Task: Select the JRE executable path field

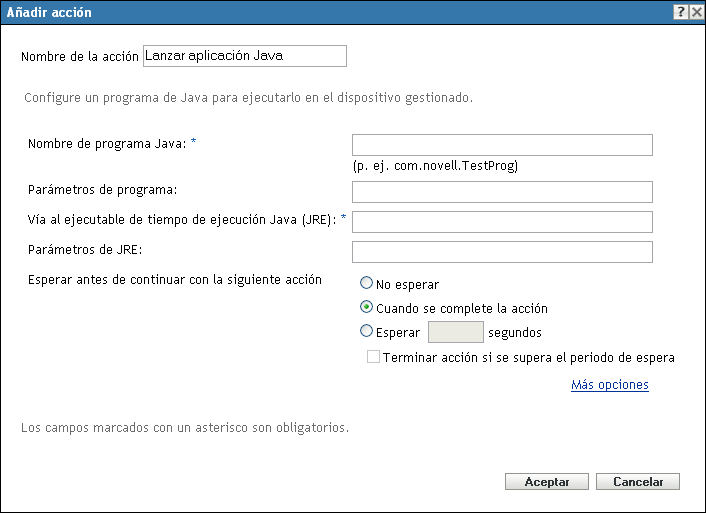Action: click(502, 221)
